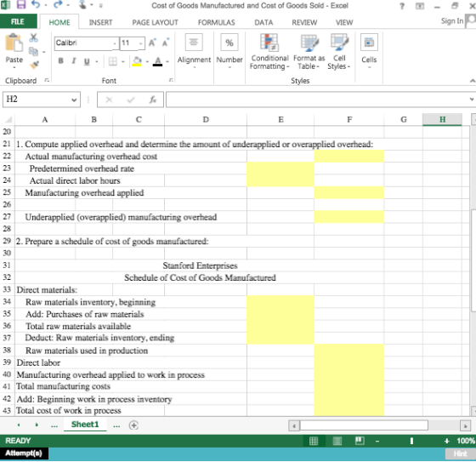Click the zoom slider handle
The width and height of the screenshot is (476, 462).
coord(411,441)
